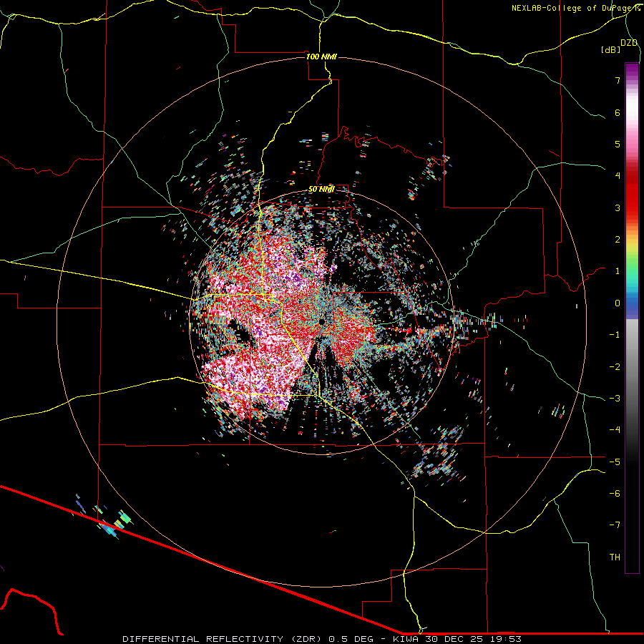
Task: Click the DZD label above the color scale
Action: pos(629,43)
